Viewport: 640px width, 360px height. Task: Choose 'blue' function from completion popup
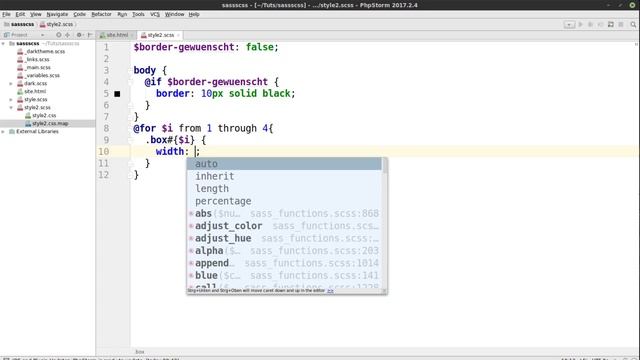(x=284, y=276)
